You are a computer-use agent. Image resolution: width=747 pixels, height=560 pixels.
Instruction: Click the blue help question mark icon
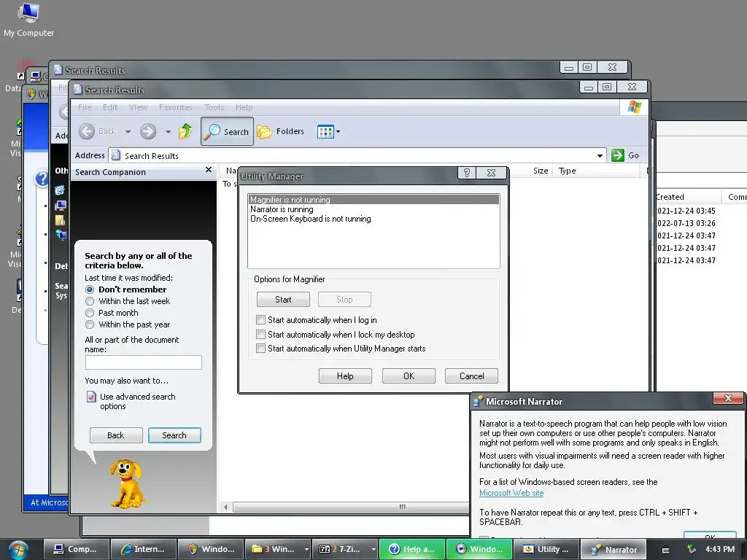[42, 179]
